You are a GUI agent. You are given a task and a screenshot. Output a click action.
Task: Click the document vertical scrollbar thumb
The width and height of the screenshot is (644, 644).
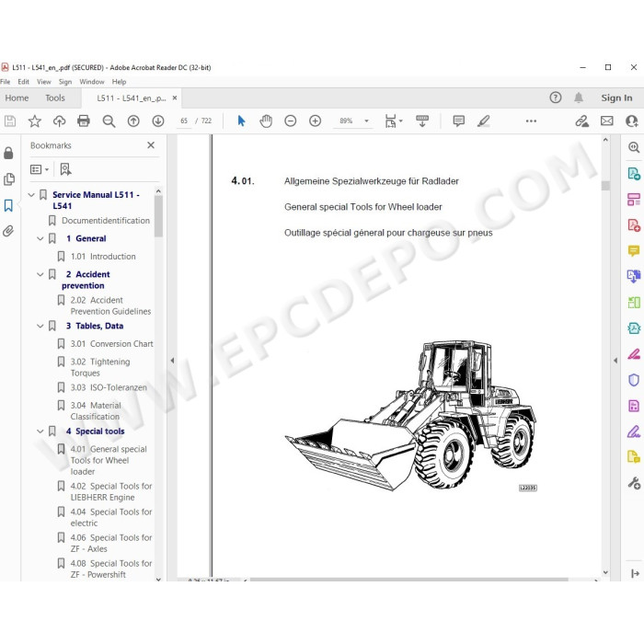click(x=605, y=186)
